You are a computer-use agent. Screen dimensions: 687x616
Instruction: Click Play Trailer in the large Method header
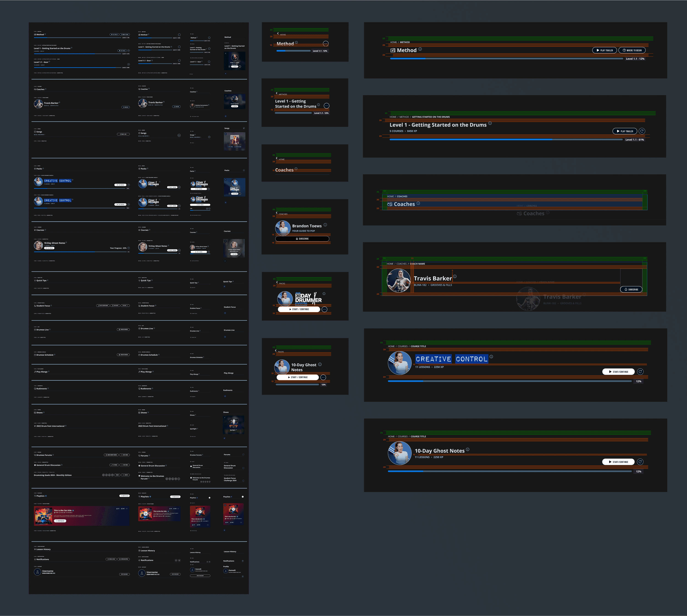(605, 50)
